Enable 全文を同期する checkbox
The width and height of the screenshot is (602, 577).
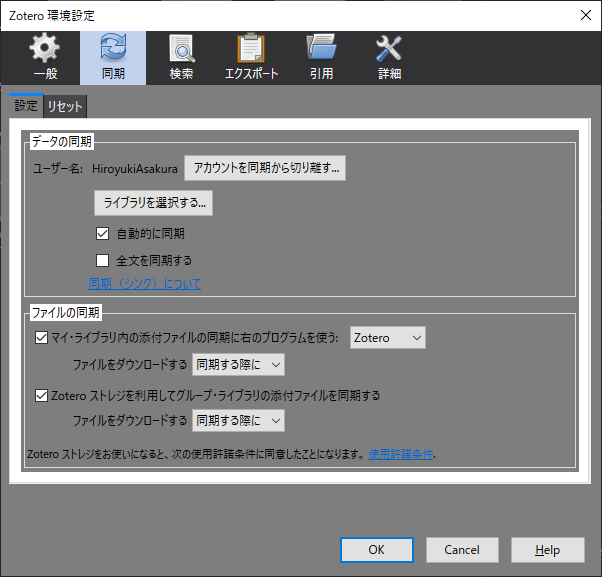[103, 260]
